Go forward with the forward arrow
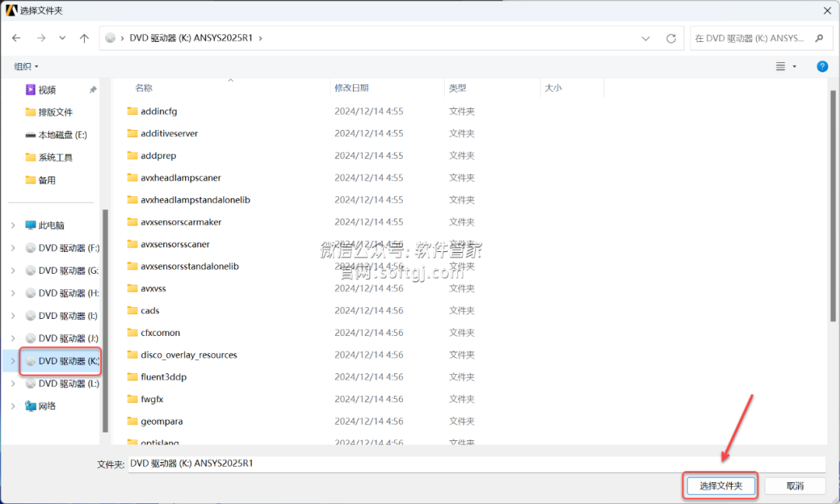This screenshot has height=504, width=840. click(x=41, y=38)
